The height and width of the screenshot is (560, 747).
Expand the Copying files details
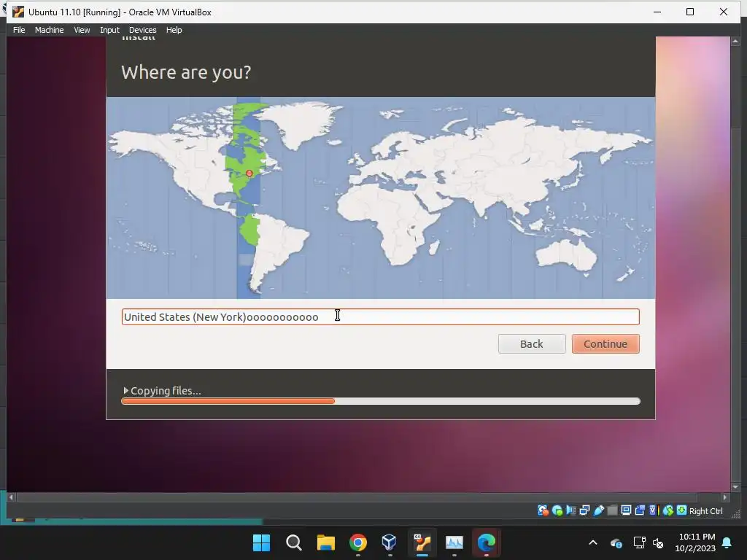[125, 391]
